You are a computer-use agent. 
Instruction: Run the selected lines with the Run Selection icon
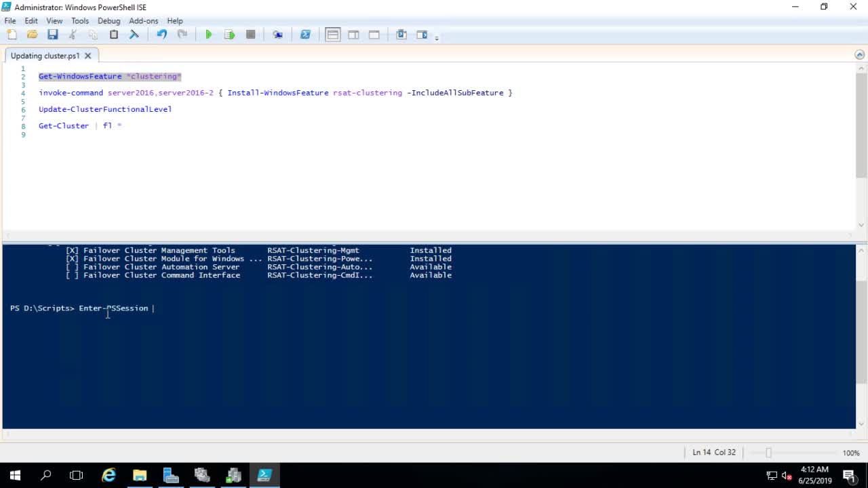229,35
